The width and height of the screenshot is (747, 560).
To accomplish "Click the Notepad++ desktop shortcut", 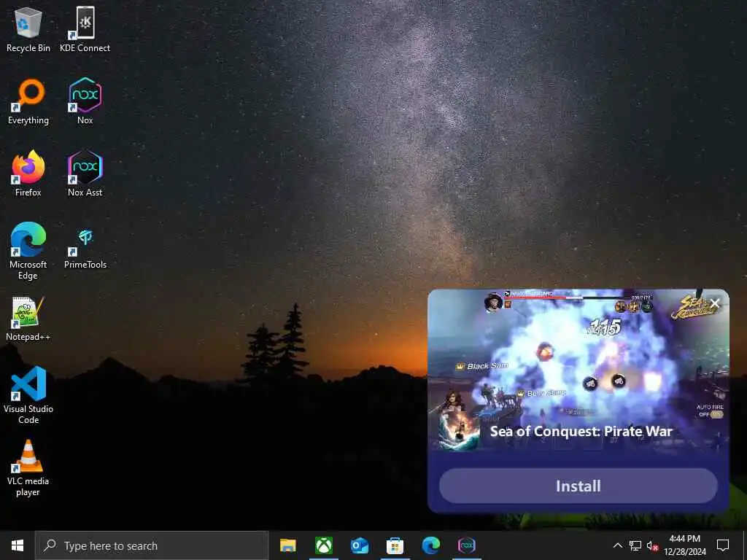I will coord(28,319).
